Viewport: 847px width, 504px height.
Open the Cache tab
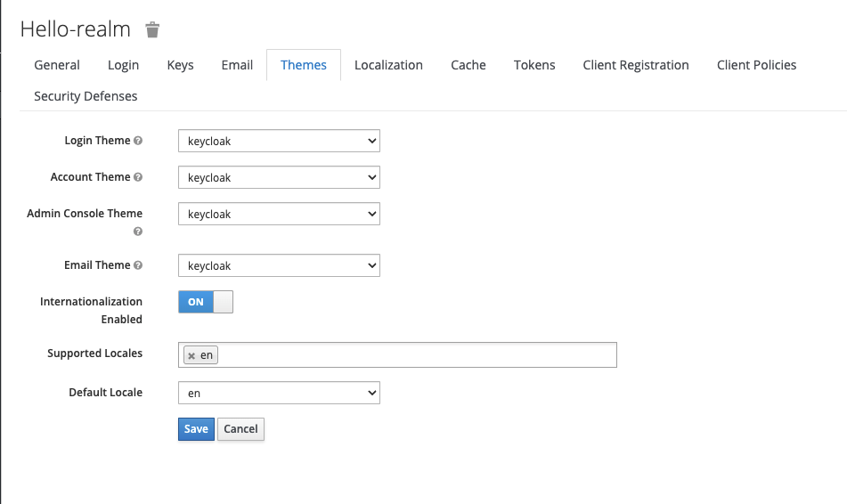coord(468,65)
